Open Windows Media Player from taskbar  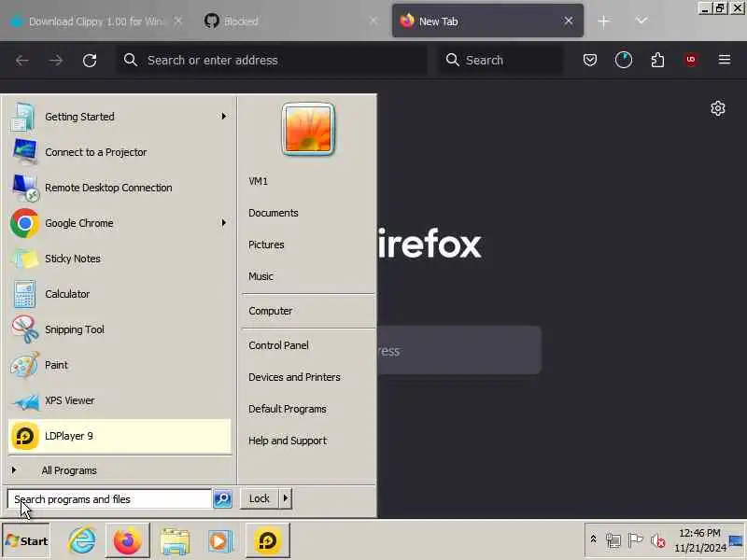click(x=220, y=541)
